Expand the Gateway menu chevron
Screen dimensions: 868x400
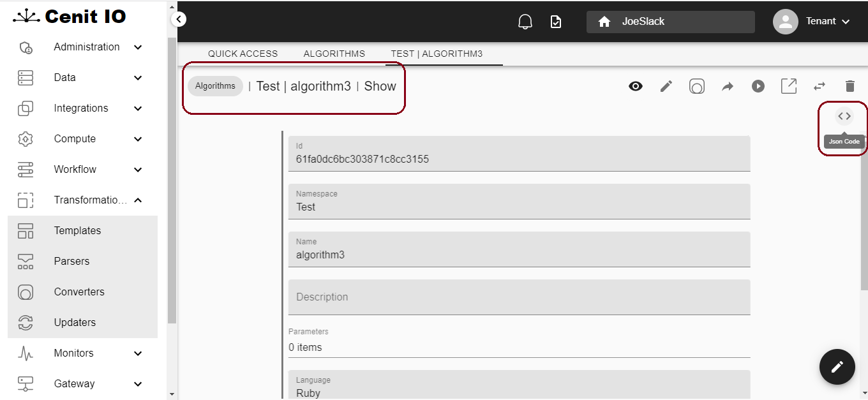(138, 384)
